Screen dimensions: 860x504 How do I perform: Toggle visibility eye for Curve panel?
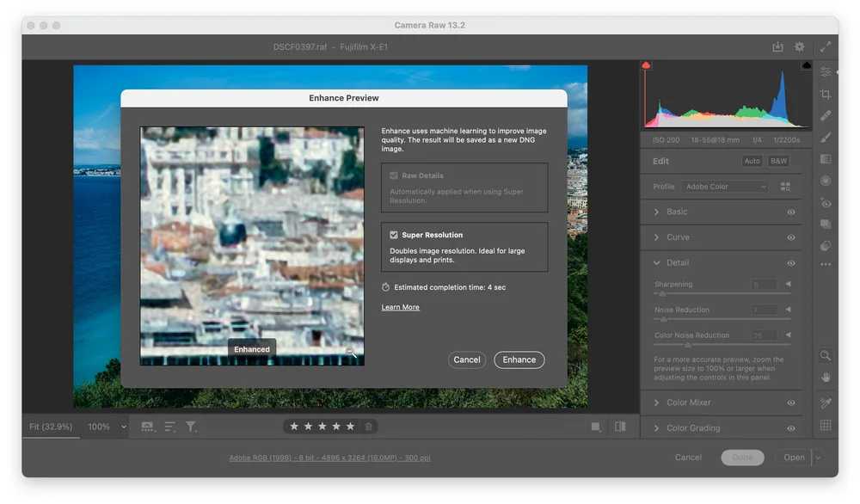[x=791, y=237]
